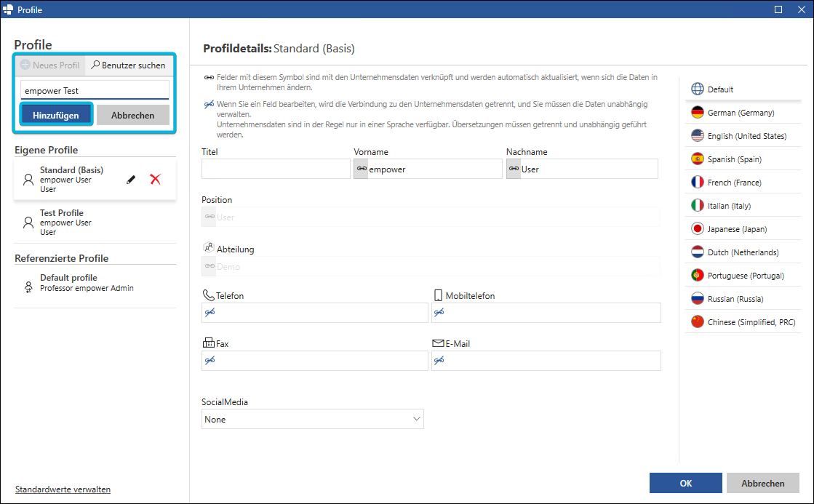Click the broken link icon in Telefon field
Viewport: 814px width, 504px height.
pos(210,313)
